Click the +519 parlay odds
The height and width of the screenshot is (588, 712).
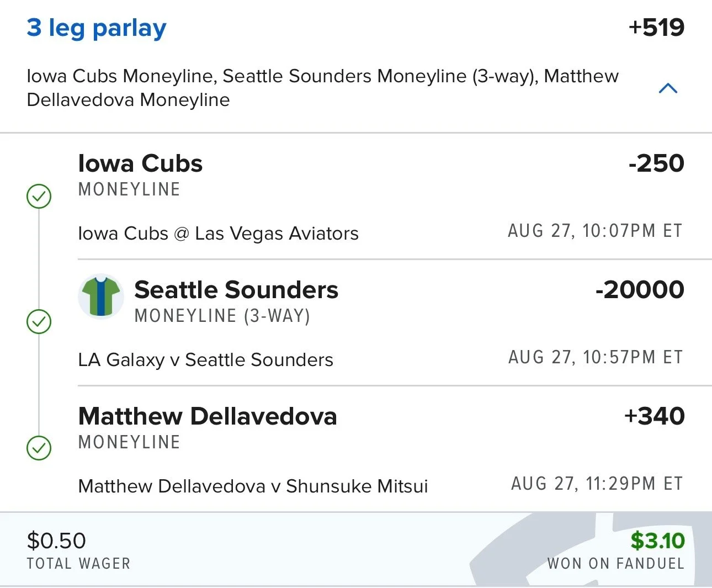[656, 28]
